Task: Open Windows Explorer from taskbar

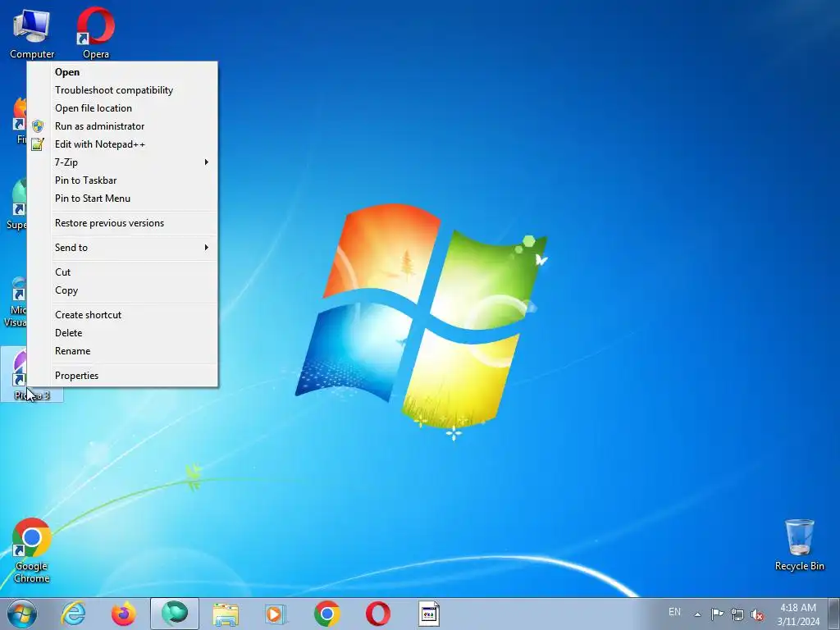Action: tap(226, 614)
